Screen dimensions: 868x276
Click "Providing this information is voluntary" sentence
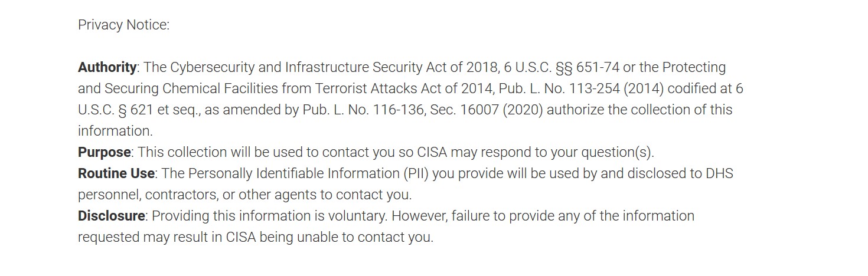[269, 216]
